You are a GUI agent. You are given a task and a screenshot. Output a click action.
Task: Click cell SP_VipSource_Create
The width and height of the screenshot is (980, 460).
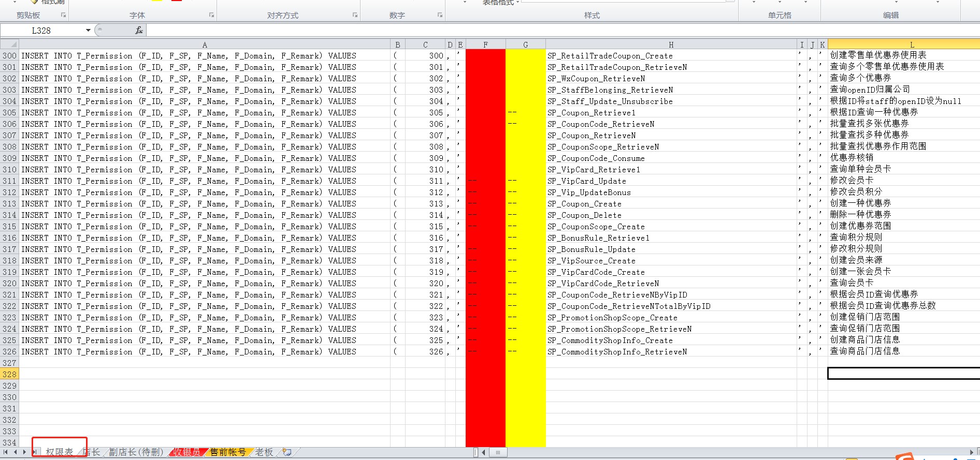pos(671,261)
